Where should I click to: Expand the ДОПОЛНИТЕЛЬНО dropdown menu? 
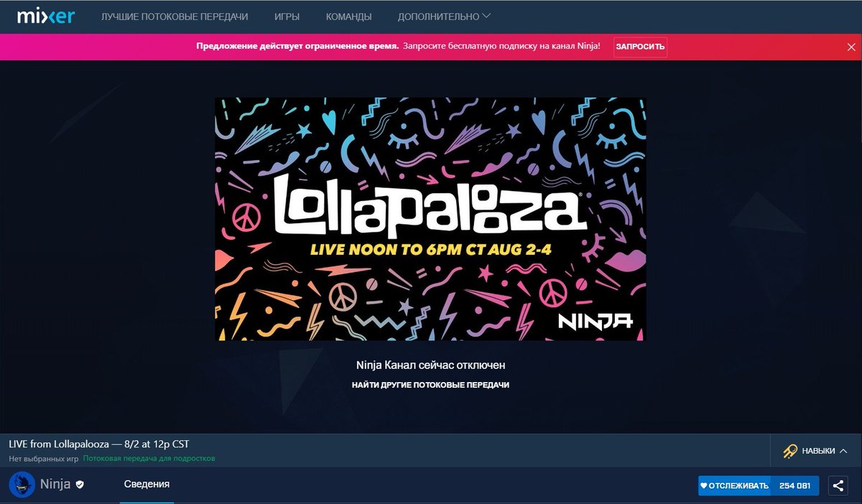pyautogui.click(x=444, y=17)
